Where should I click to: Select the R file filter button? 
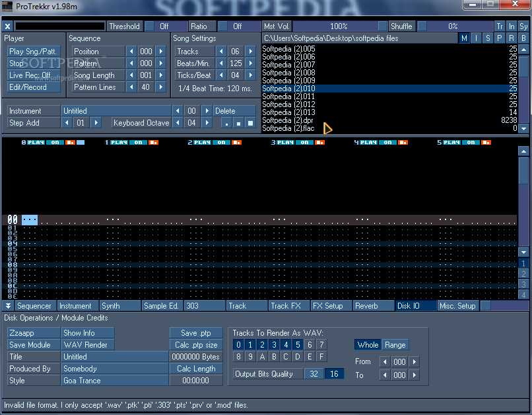[512, 38]
